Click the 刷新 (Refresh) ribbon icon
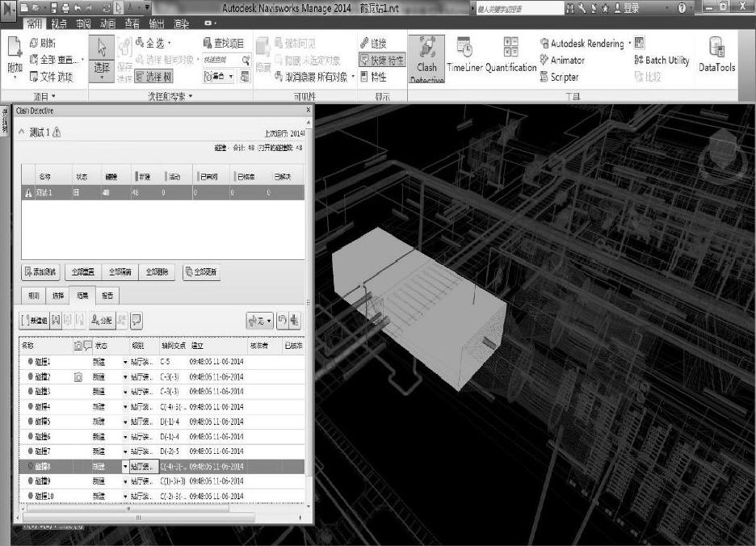The height and width of the screenshot is (546, 756). (x=34, y=44)
